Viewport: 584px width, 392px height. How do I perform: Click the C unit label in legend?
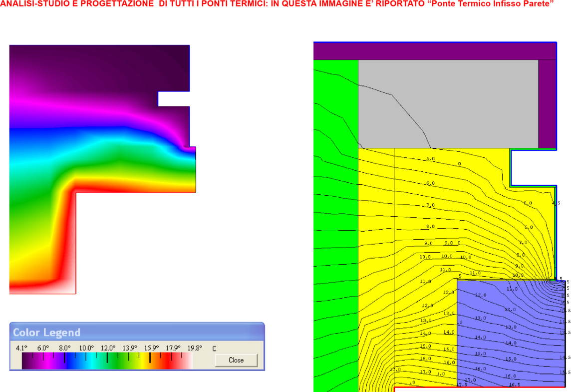(x=214, y=349)
